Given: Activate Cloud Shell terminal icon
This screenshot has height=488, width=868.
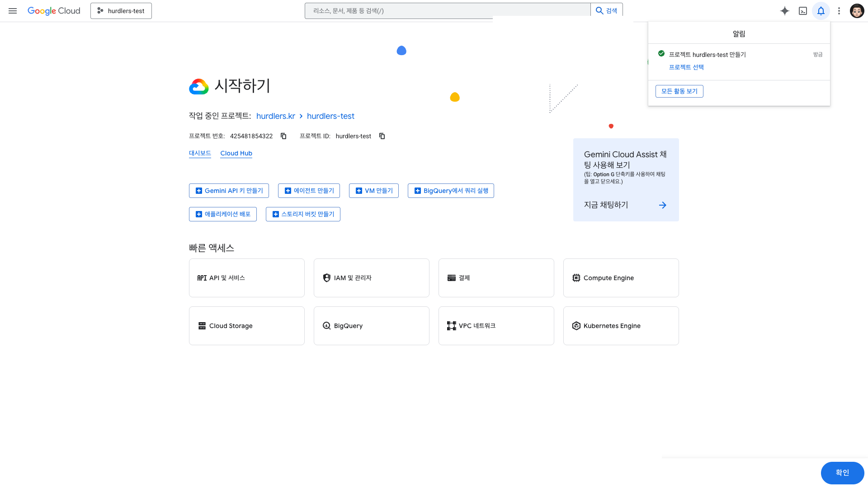Looking at the screenshot, I should [803, 11].
